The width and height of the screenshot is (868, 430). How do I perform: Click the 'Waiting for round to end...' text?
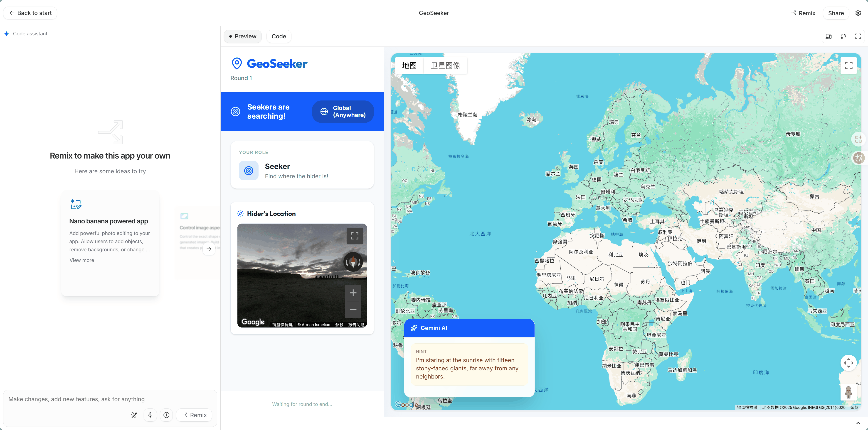click(x=302, y=404)
